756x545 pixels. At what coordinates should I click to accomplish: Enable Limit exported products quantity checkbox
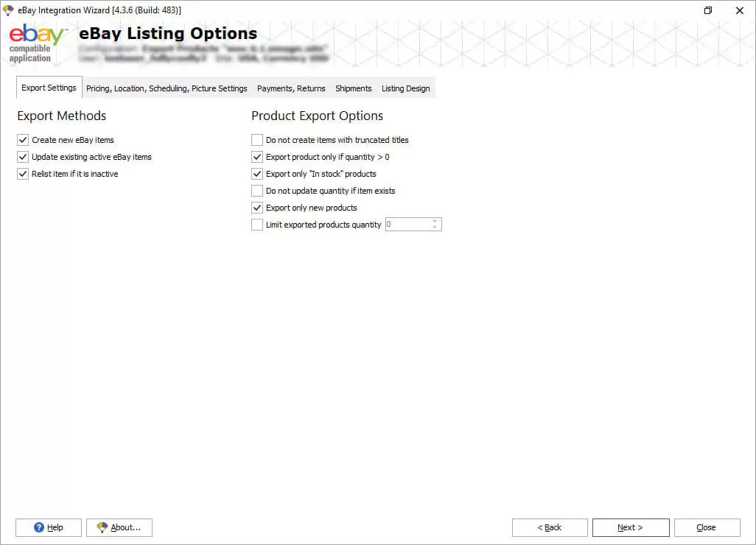(x=257, y=225)
